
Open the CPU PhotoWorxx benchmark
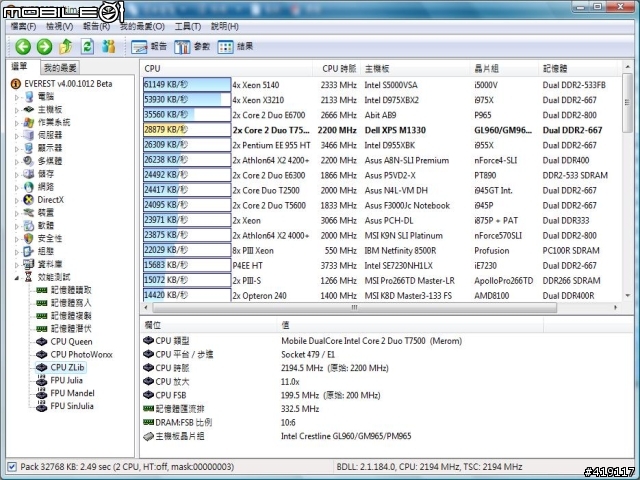pos(74,354)
